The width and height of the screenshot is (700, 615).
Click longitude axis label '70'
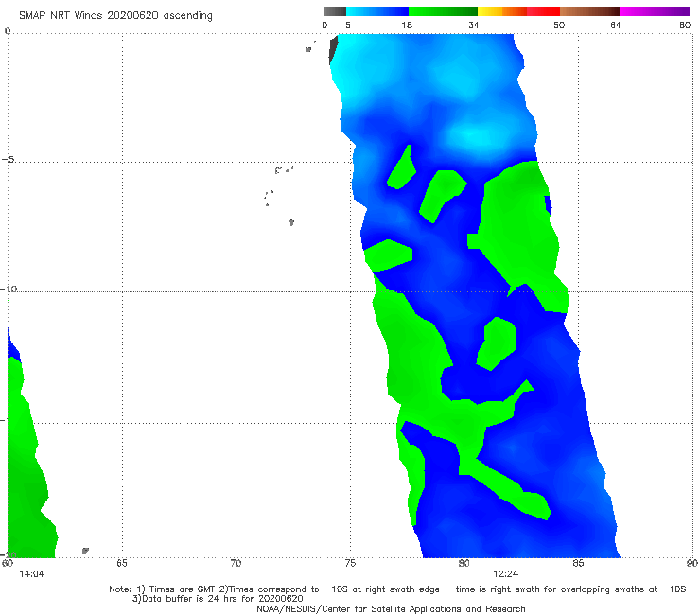(236, 563)
